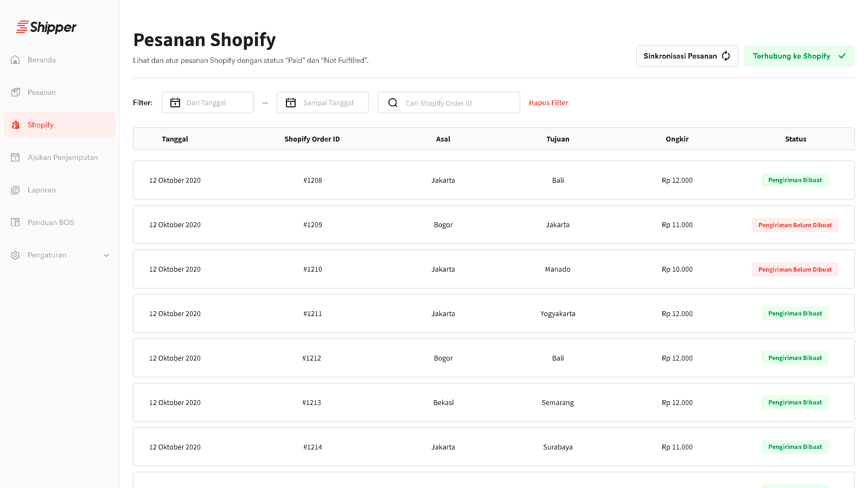Click Rp 10.000 shipping cost
The width and height of the screenshot is (868, 488).
tap(677, 269)
